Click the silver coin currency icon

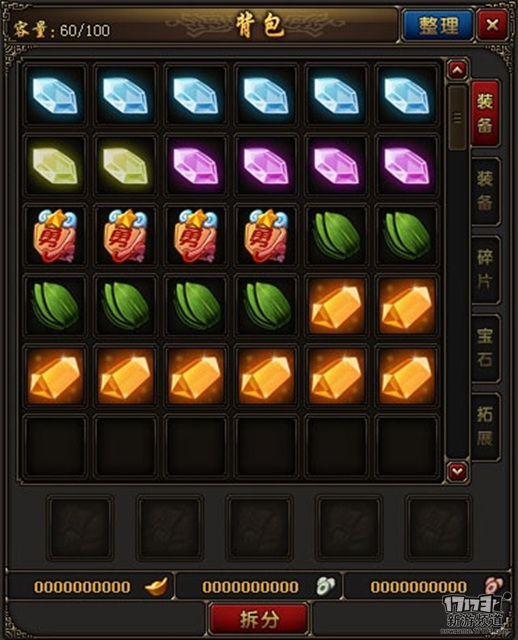tap(325, 586)
